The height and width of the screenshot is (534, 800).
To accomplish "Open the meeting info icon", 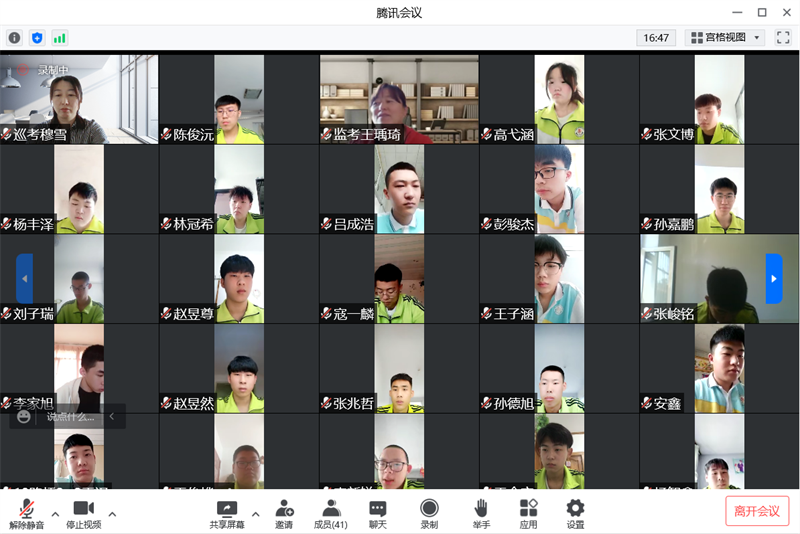I will tap(14, 38).
